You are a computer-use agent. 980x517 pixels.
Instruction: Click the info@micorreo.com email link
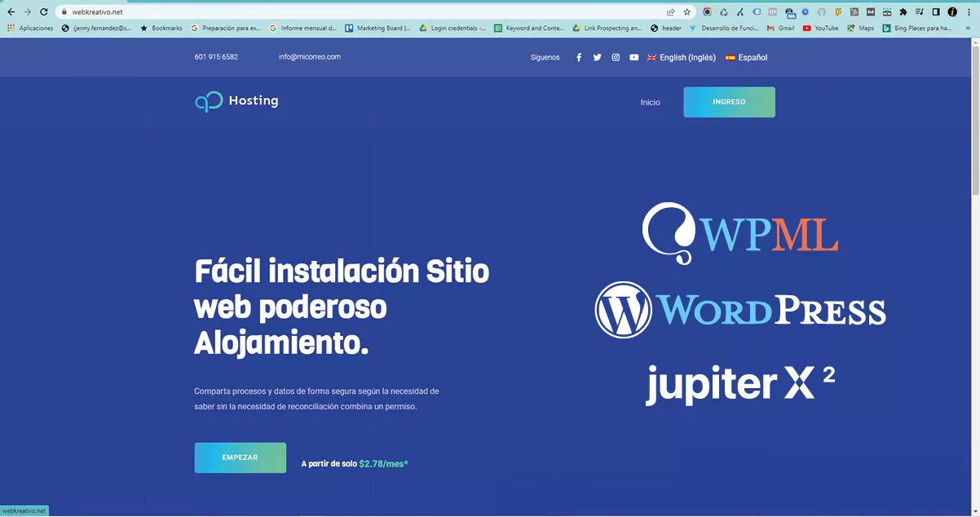[x=310, y=57]
